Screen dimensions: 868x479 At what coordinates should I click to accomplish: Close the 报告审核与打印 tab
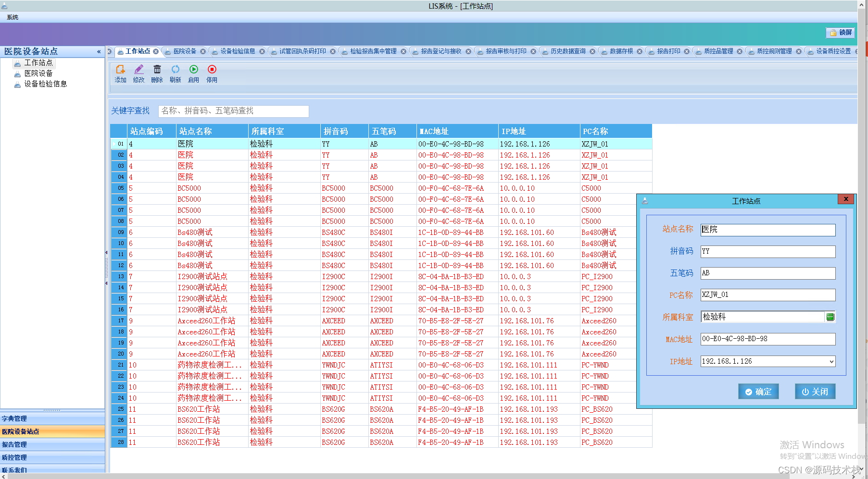click(533, 51)
